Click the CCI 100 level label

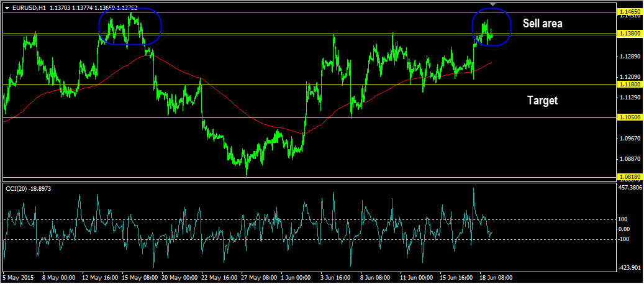(624, 219)
